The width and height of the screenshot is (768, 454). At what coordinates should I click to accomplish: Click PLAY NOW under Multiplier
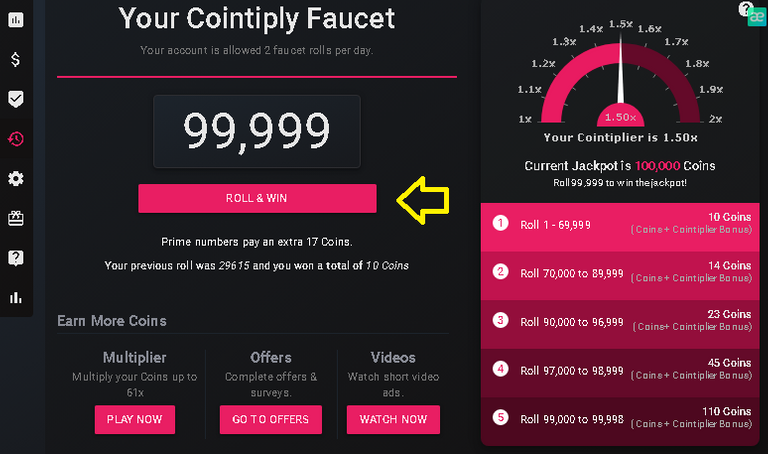(135, 420)
